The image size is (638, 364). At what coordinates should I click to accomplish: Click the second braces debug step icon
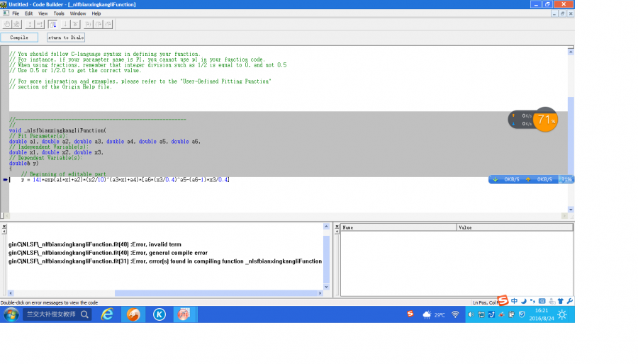pos(99,24)
